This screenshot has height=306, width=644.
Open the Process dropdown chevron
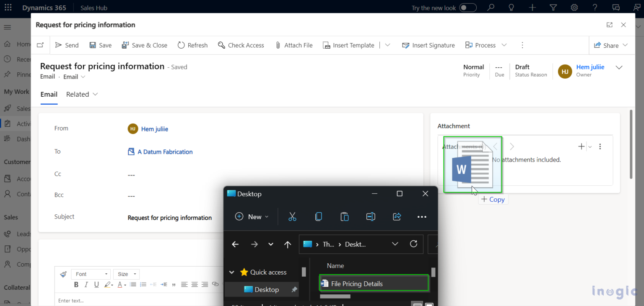(x=504, y=45)
